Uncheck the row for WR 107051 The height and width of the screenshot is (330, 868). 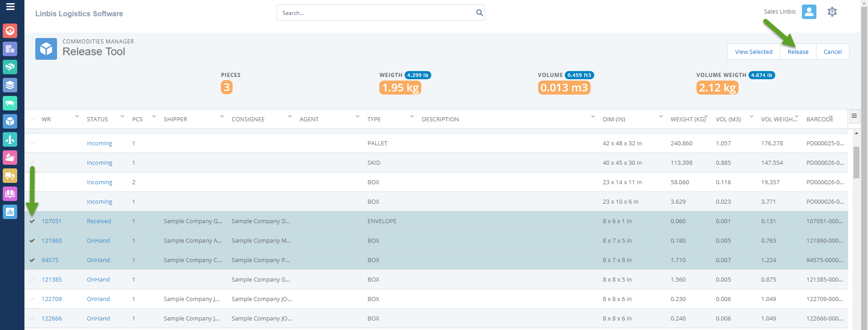tap(32, 221)
